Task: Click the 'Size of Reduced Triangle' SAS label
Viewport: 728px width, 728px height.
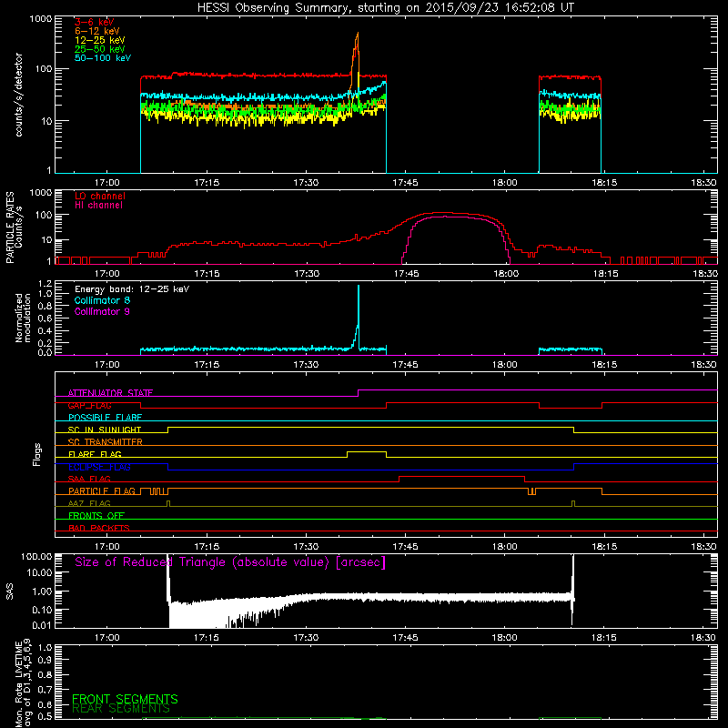Action: click(230, 562)
